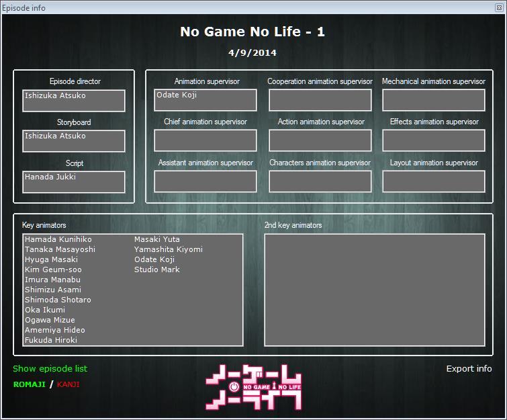507x420 pixels.
Task: Select Amemiya Hideo in key animators
Action: pos(55,330)
